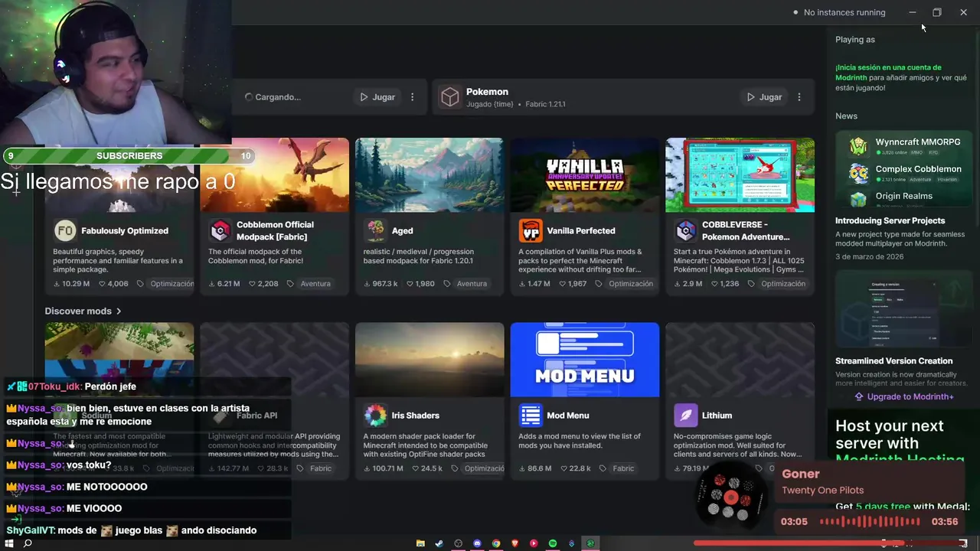Click the Streamlined Version Creation preview image

click(x=903, y=309)
